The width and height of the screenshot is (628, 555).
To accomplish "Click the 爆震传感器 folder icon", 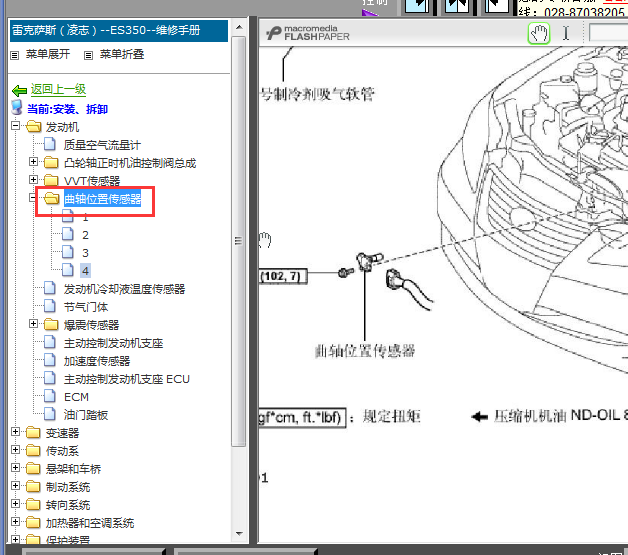I will point(51,324).
